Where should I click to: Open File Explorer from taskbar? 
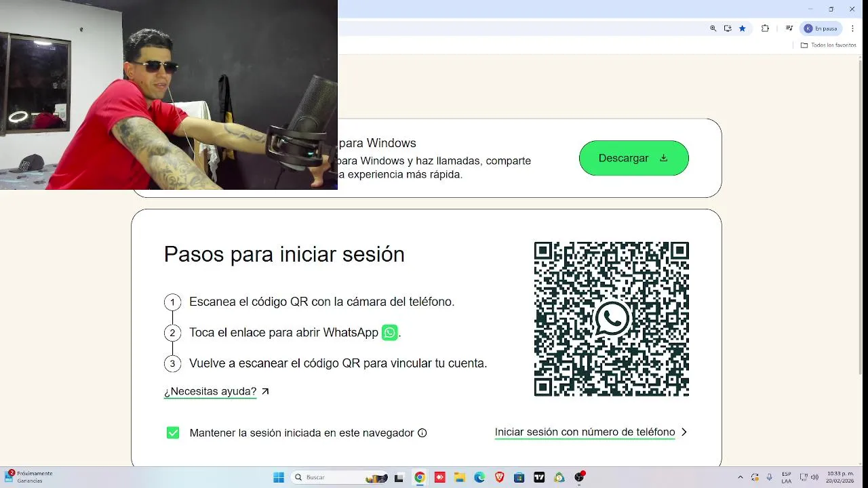pyautogui.click(x=459, y=477)
